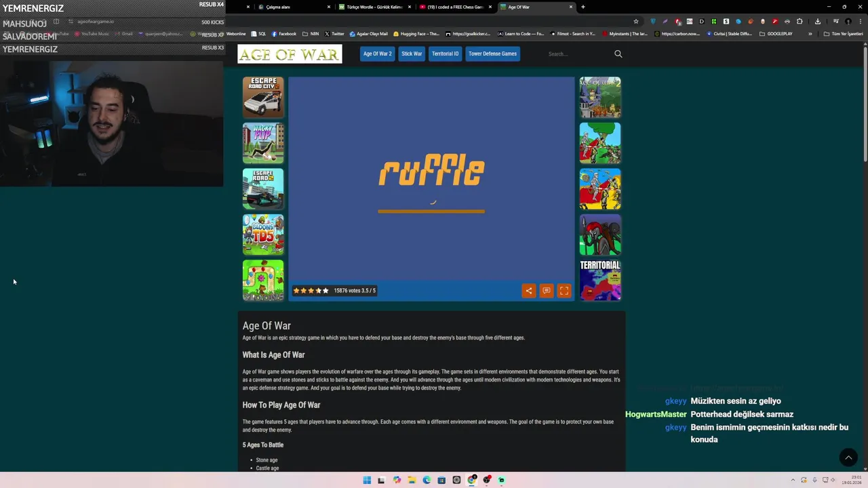Switch to the Türkçe Wordle tab
This screenshot has height=488, width=868.
pyautogui.click(x=374, y=7)
